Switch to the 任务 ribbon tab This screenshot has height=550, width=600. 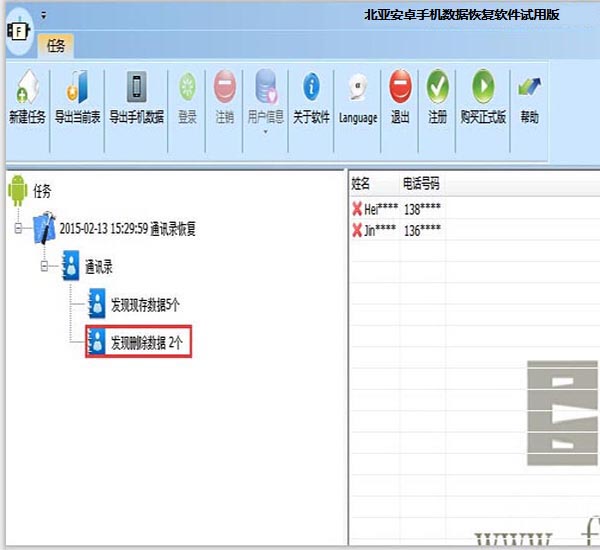[x=55, y=46]
